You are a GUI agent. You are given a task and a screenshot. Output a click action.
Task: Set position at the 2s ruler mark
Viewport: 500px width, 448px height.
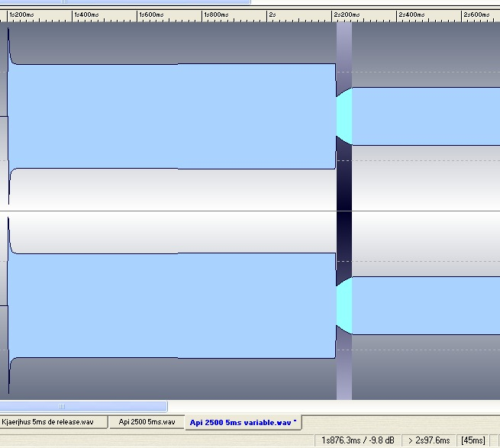point(272,15)
